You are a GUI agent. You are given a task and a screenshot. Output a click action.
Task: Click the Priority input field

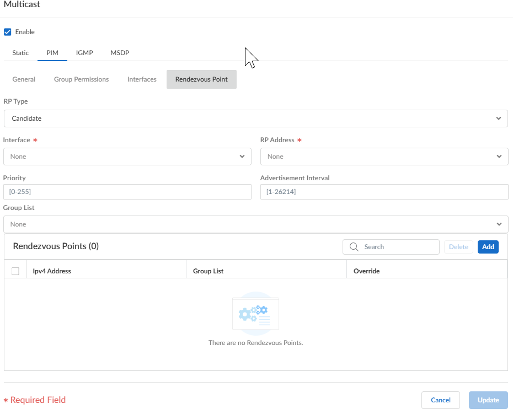tap(127, 192)
